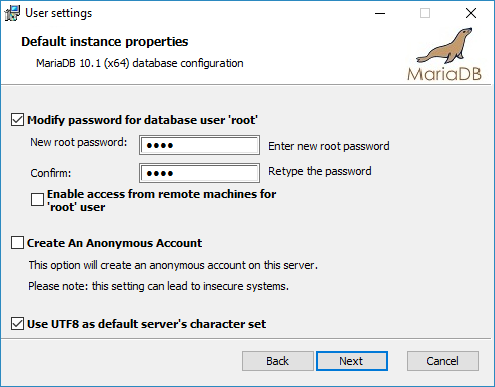Screen dimensions: 495x387
Task: Close the User settings dialog
Action: 471,13
